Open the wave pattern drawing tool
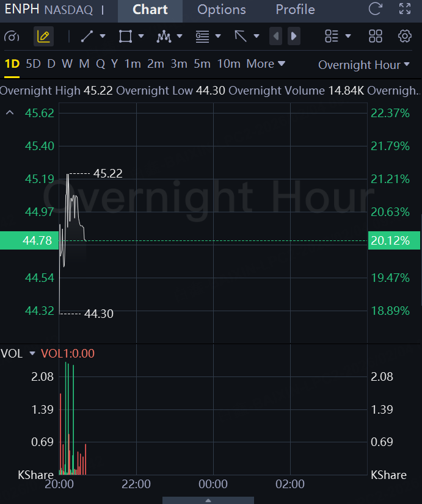This screenshot has height=504, width=422. pyautogui.click(x=164, y=37)
